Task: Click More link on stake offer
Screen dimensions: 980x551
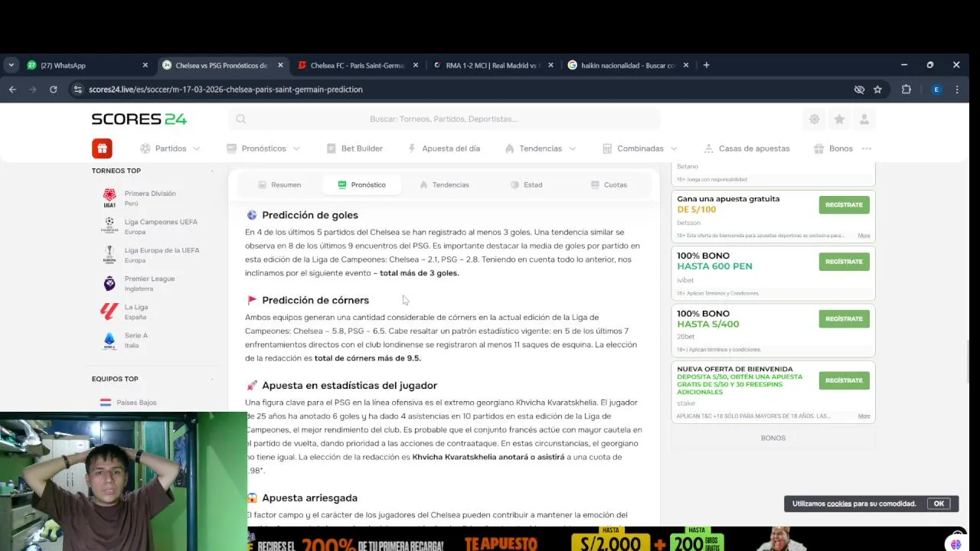Action: pos(864,416)
